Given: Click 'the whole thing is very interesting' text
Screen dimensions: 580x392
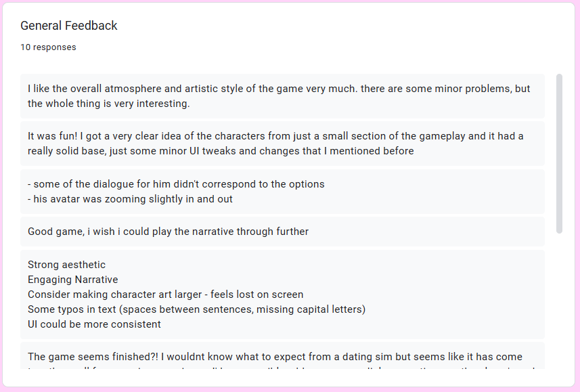Looking at the screenshot, I should (x=109, y=104).
